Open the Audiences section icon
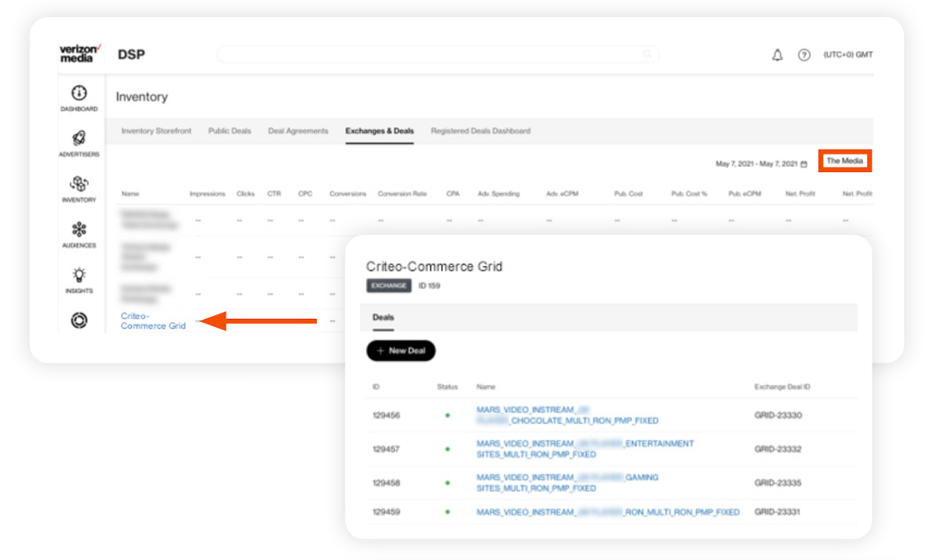The image size is (950, 560). click(79, 229)
